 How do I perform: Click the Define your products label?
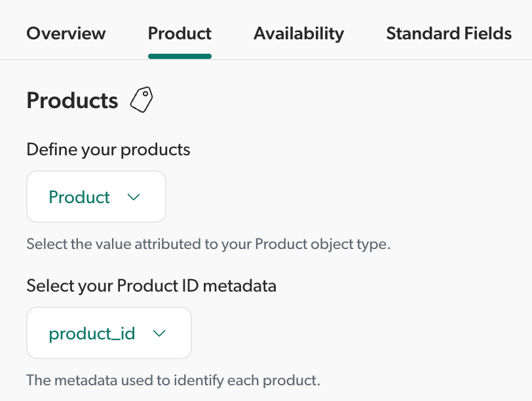(107, 149)
